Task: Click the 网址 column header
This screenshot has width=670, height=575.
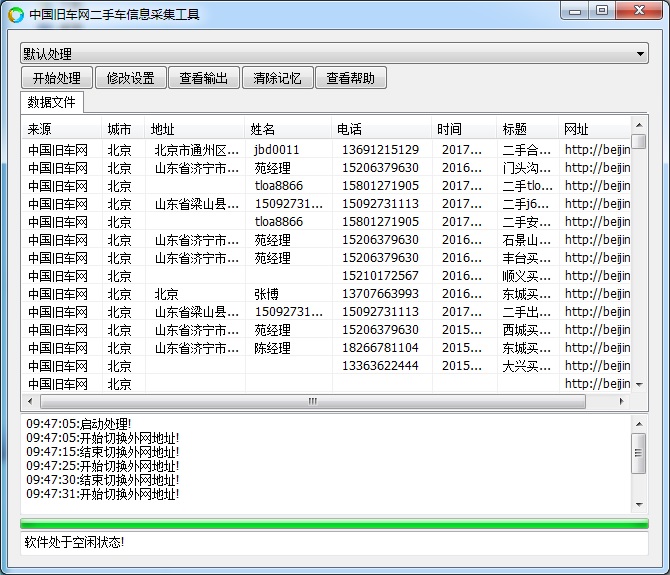Action: [594, 129]
